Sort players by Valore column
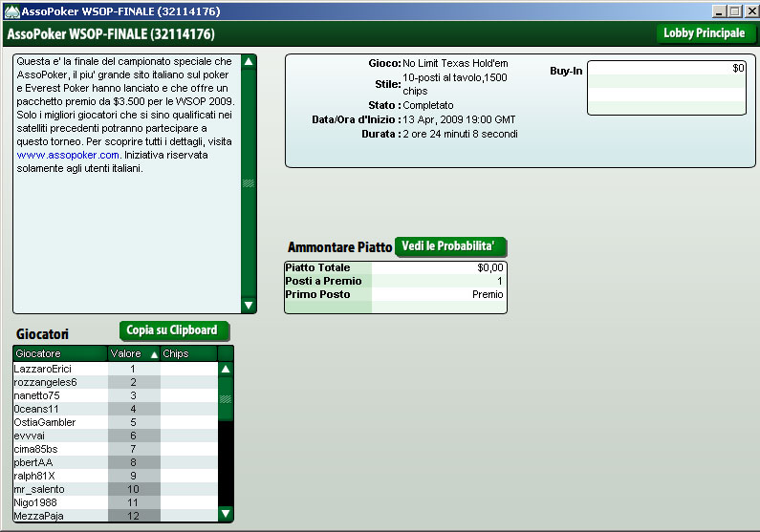Screen dimensions: 760x532 coord(134,353)
